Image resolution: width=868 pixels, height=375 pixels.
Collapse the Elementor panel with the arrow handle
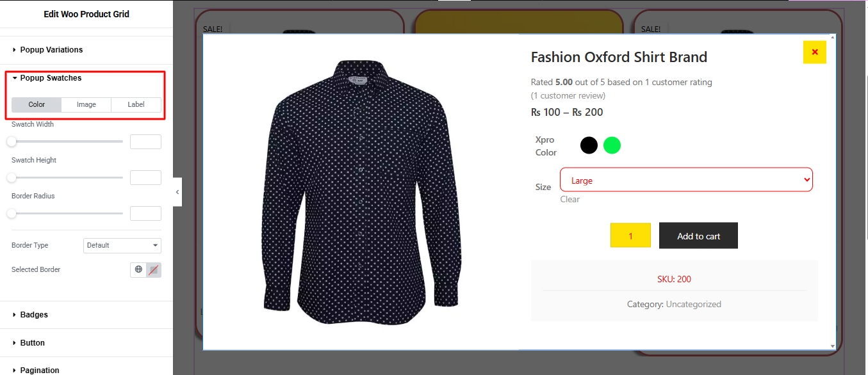pos(177,192)
